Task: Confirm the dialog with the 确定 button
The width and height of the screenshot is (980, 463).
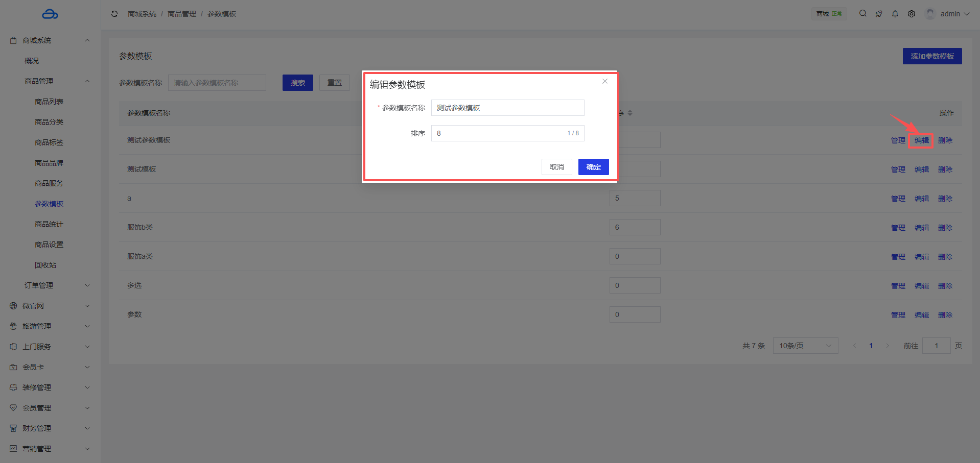Action: coord(594,167)
